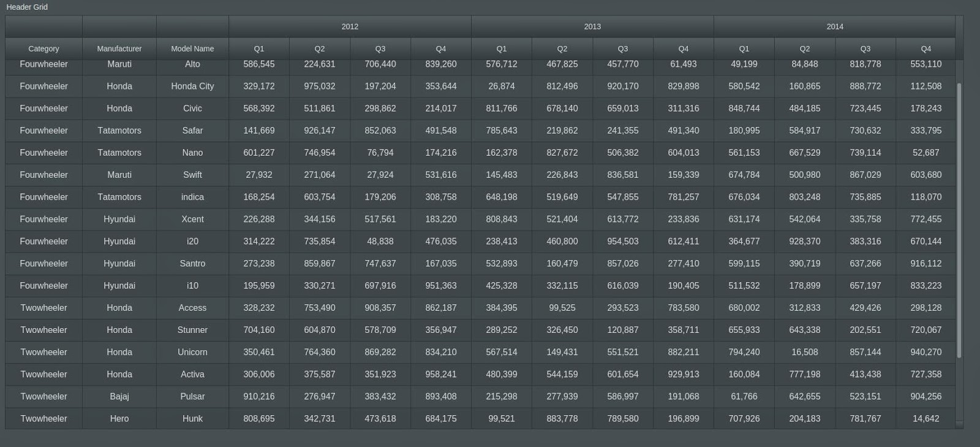Screen dimensions: 980x447
Task: Select cell 52,687 in Nano row
Action: pyautogui.click(x=925, y=153)
